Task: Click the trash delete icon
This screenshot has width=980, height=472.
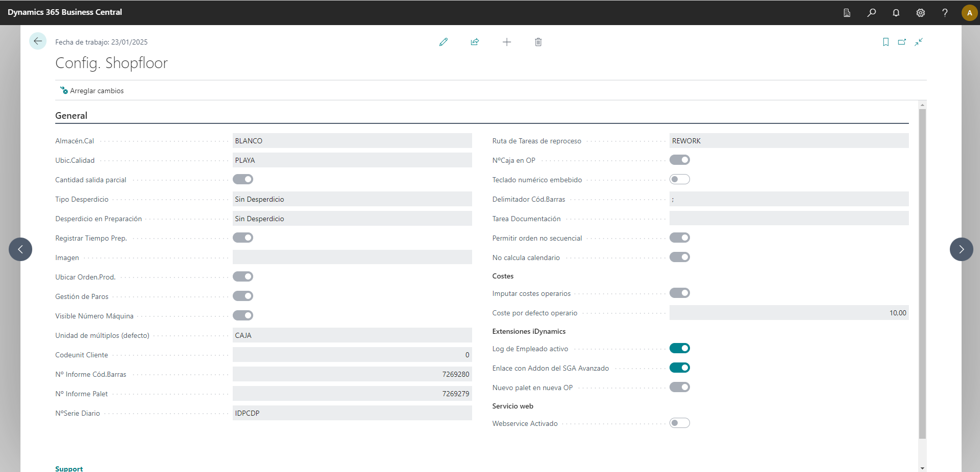Action: (x=538, y=42)
